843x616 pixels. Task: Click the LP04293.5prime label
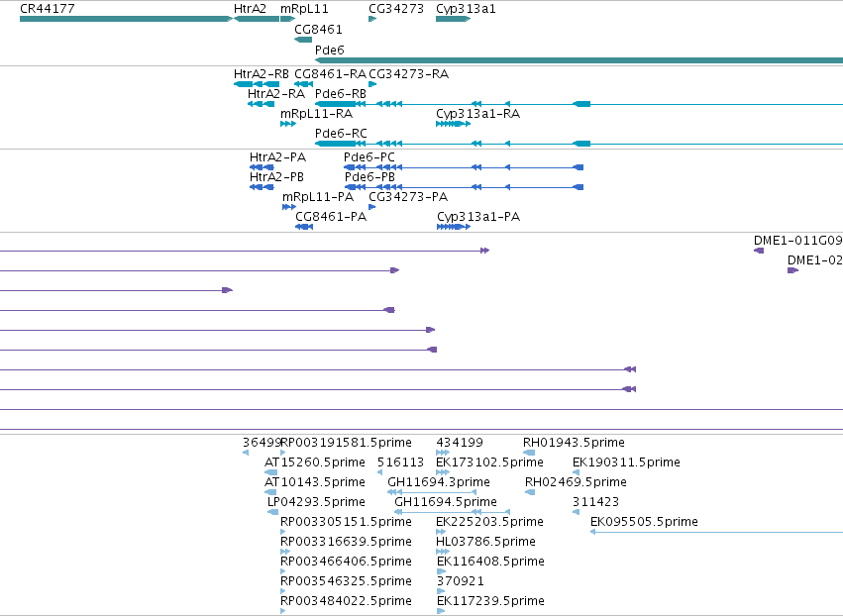tap(317, 502)
